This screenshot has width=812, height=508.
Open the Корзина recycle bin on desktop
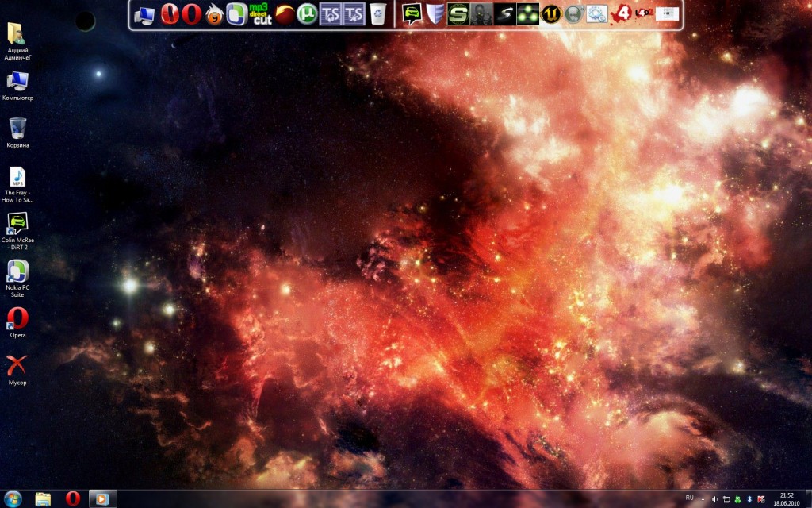click(17, 129)
